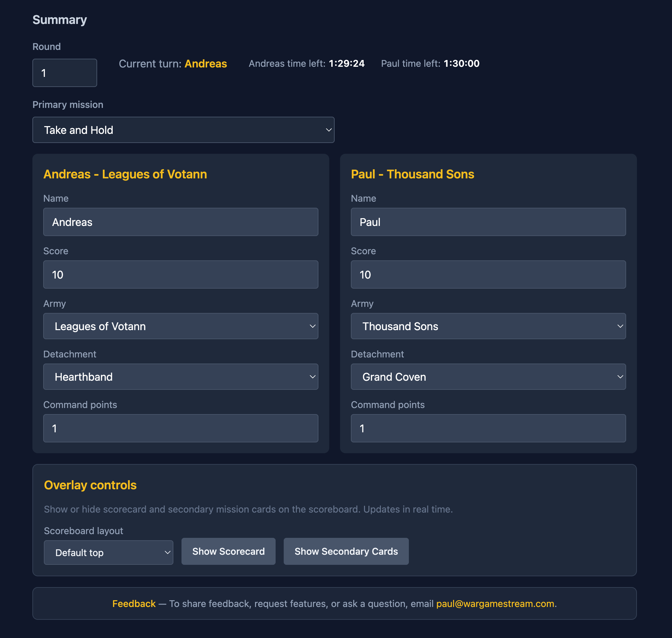Click the Overlay controls heading

[x=90, y=485]
